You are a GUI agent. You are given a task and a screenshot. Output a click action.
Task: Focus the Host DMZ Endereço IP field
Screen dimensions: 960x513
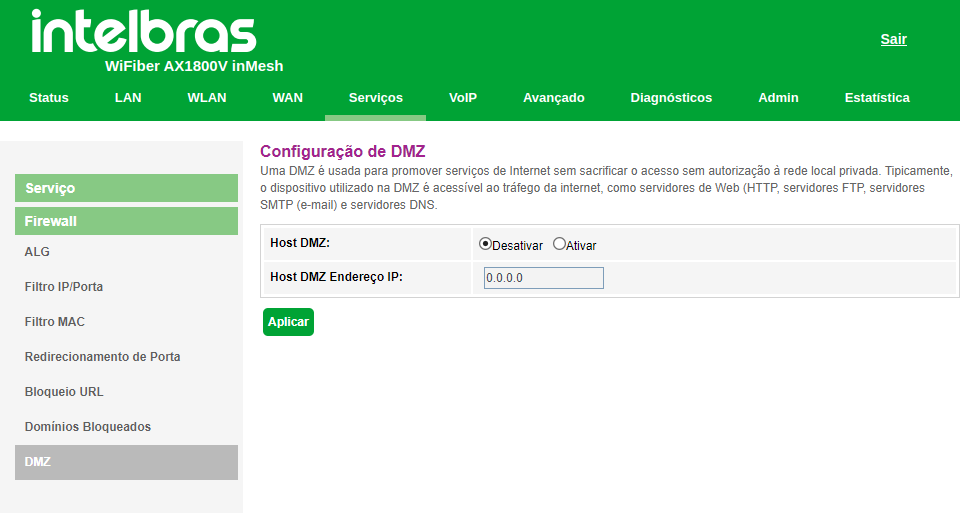pyautogui.click(x=544, y=278)
